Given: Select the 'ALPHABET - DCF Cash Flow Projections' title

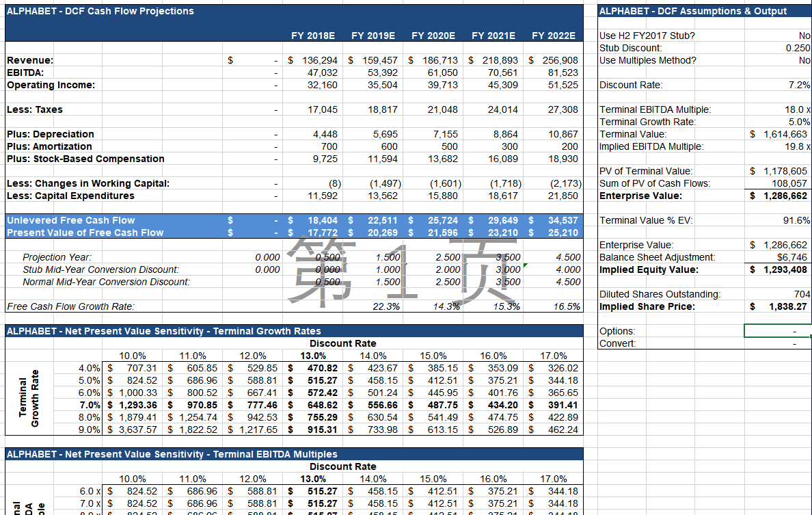Looking at the screenshot, I should 100,11.
